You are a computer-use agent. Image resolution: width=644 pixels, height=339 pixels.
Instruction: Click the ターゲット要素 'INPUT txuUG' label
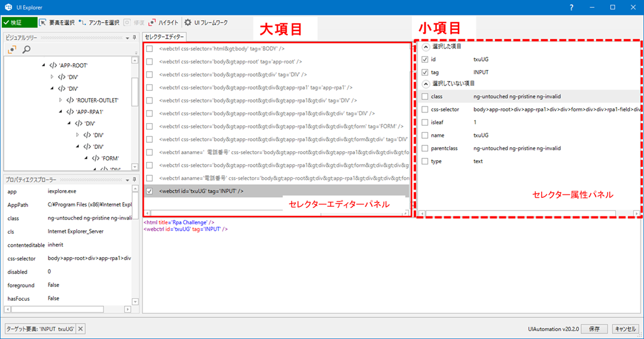pos(40,329)
